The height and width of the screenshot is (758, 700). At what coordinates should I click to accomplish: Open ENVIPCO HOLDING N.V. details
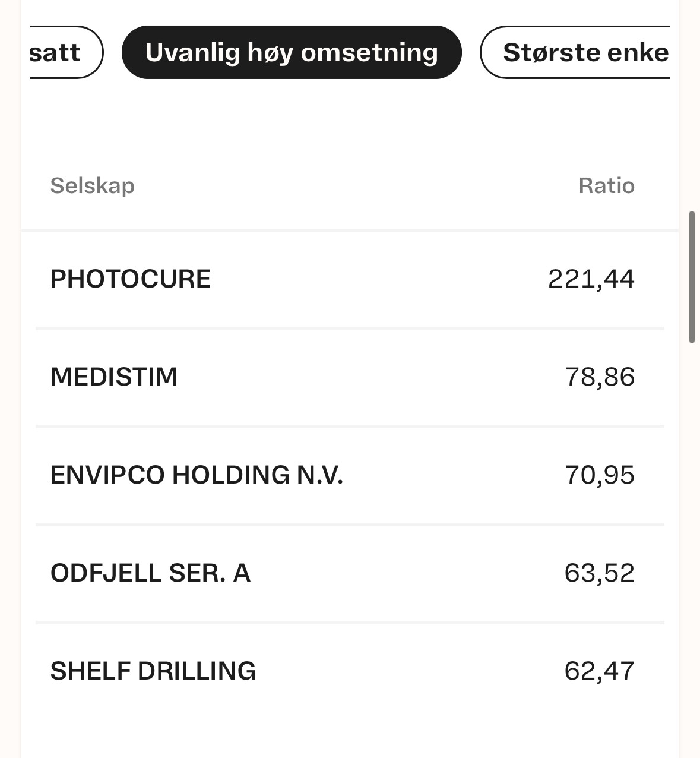tap(350, 475)
